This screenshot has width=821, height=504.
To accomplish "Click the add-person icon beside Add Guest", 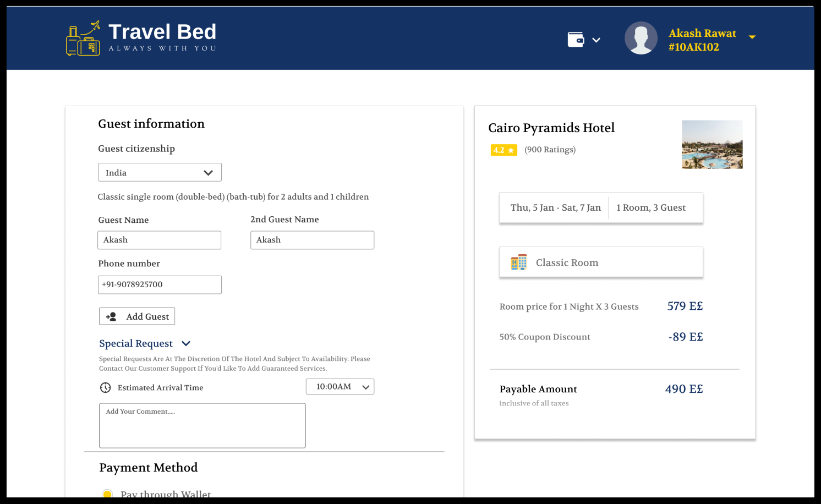I will click(111, 316).
